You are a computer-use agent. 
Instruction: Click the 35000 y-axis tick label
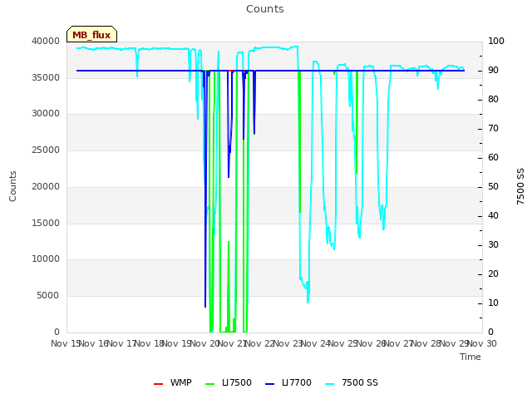click(46, 77)
